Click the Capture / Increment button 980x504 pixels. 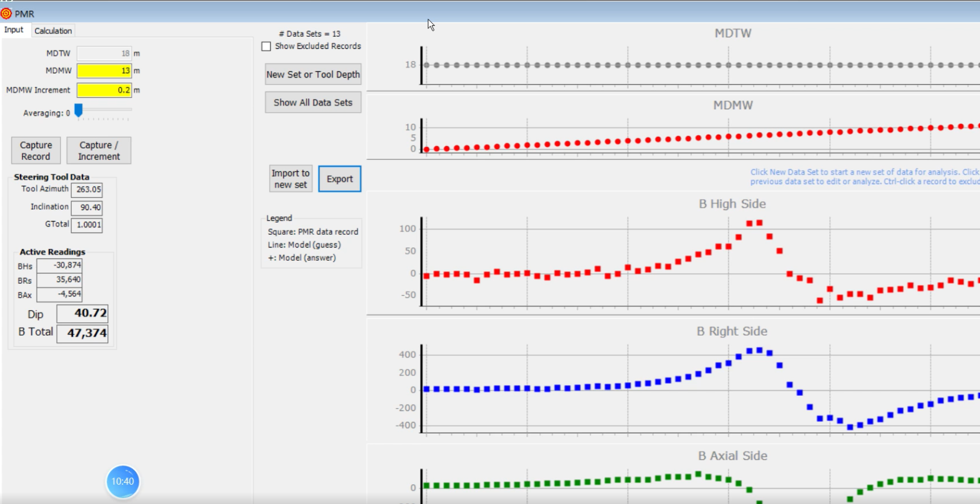click(99, 151)
